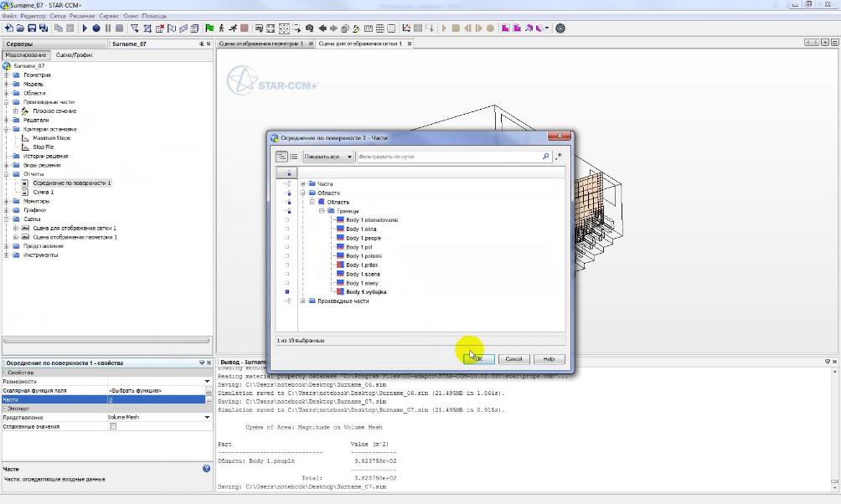
Task: Click the filter-by-path input field
Action: point(448,157)
